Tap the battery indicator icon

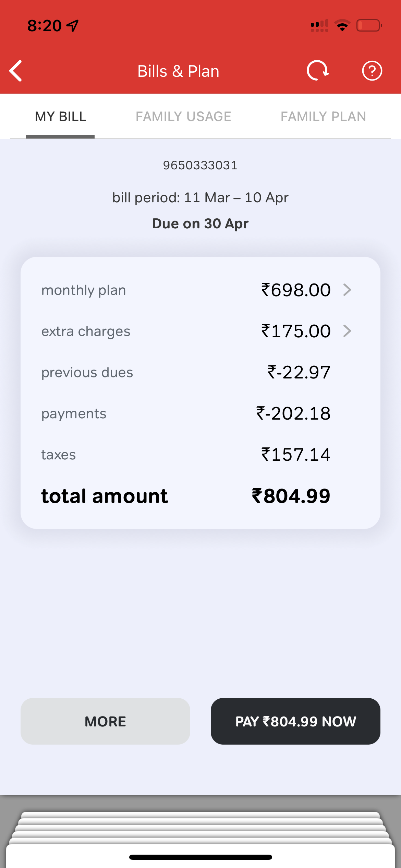369,25
